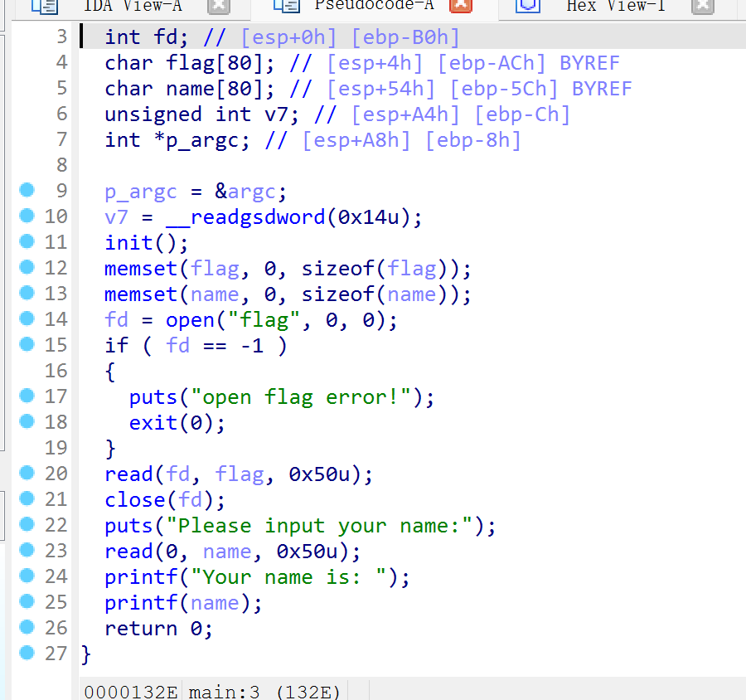Click the Pseudocode-A tab icon
The image size is (746, 700).
pyautogui.click(x=286, y=7)
